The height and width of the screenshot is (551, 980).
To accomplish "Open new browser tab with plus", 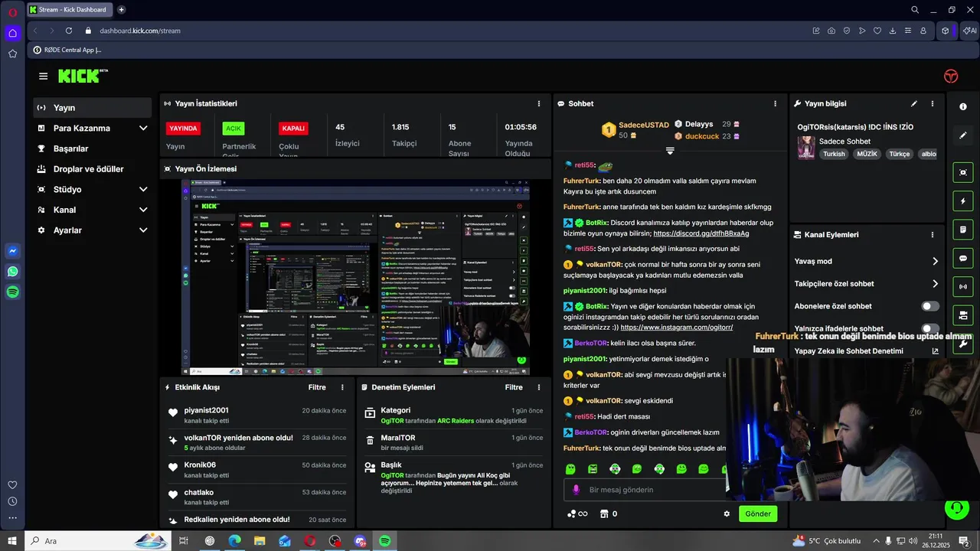I will pos(121,10).
